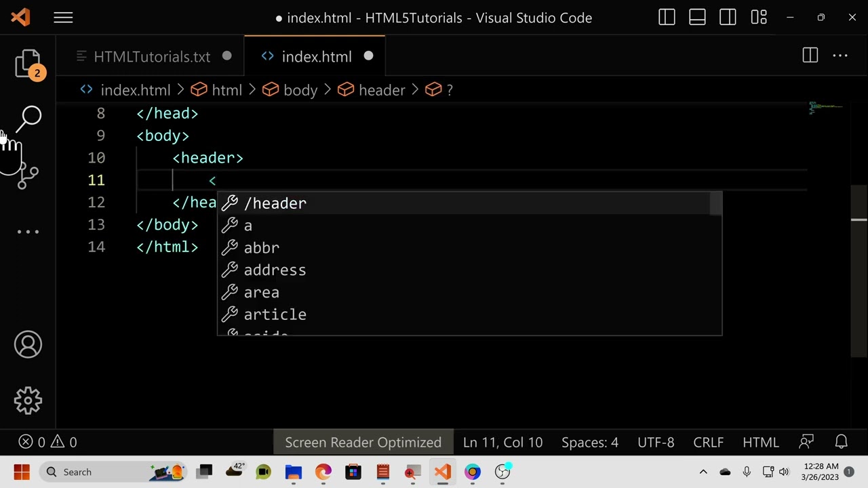Click the unsaved dot on the HTMLTutorials.txt tab
This screenshot has height=488, width=868.
[x=227, y=56]
